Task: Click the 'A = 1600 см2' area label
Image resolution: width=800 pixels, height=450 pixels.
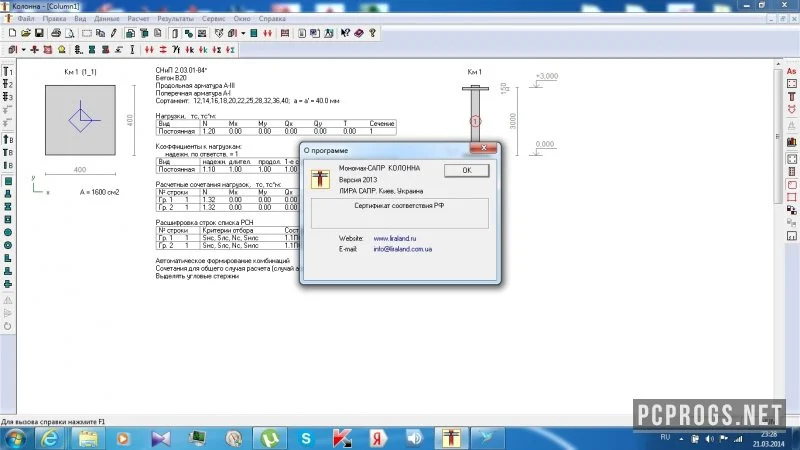Action: click(x=99, y=192)
